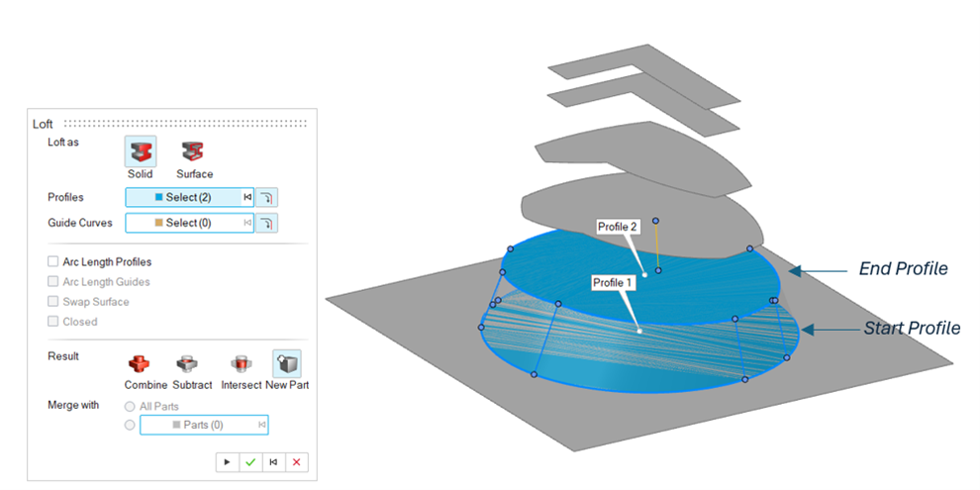Click the curve icon beside Guide Curves

(267, 223)
